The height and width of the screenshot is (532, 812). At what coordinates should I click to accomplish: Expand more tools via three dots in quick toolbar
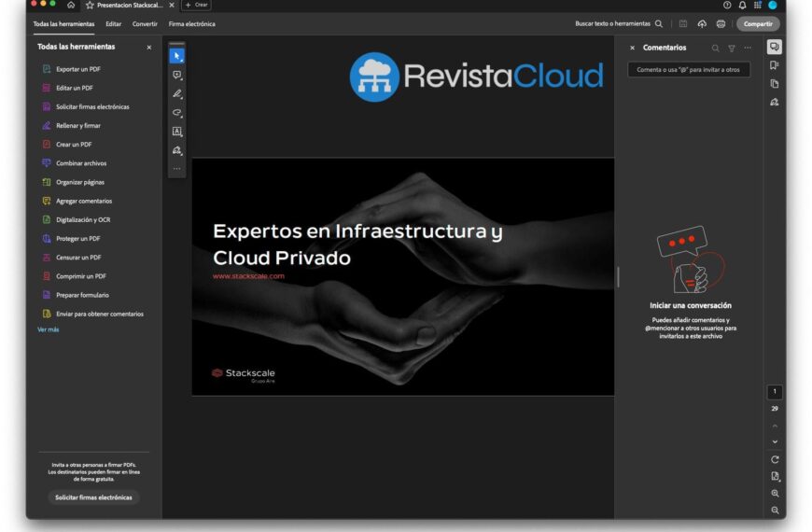tap(176, 169)
